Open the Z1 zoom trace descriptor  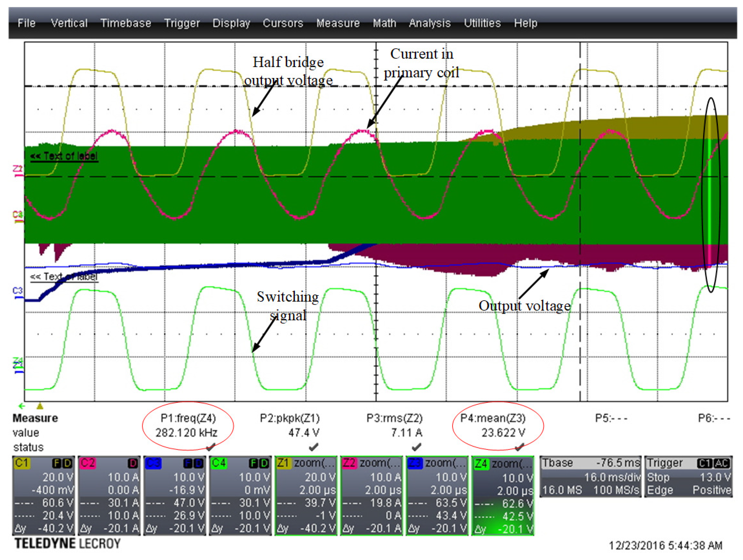click(306, 495)
